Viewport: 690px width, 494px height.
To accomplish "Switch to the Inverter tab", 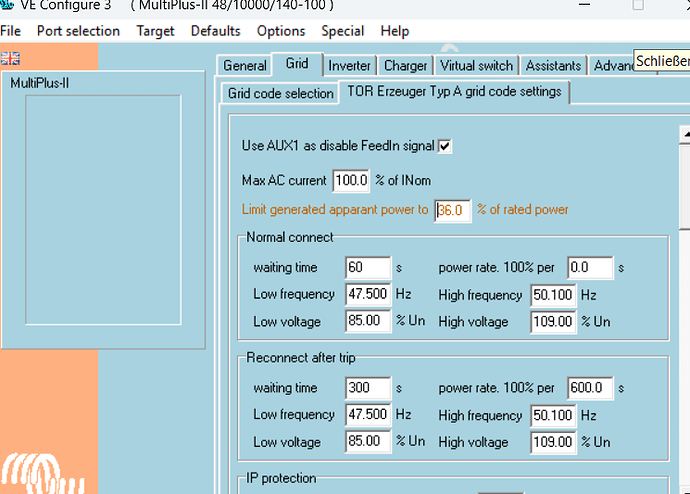I will [x=349, y=66].
